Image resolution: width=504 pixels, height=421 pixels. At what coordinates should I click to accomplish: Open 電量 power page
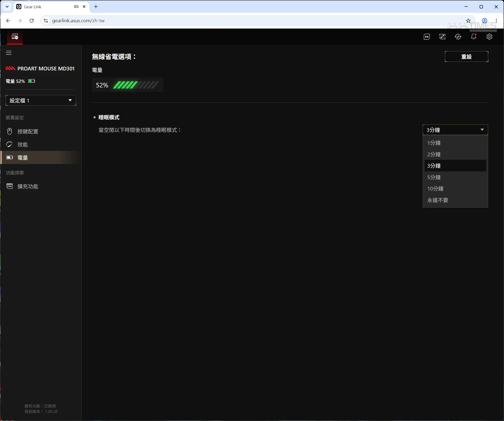[41, 158]
